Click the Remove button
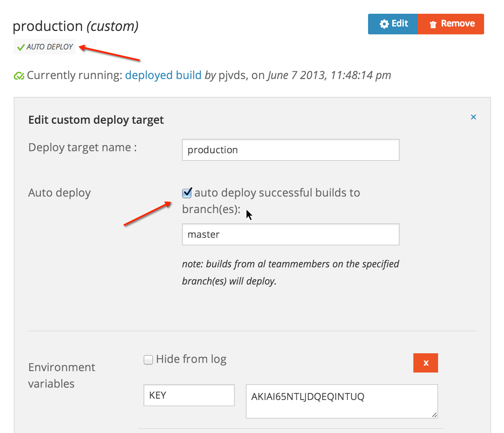Viewport: 504px width, 433px height. tap(451, 24)
